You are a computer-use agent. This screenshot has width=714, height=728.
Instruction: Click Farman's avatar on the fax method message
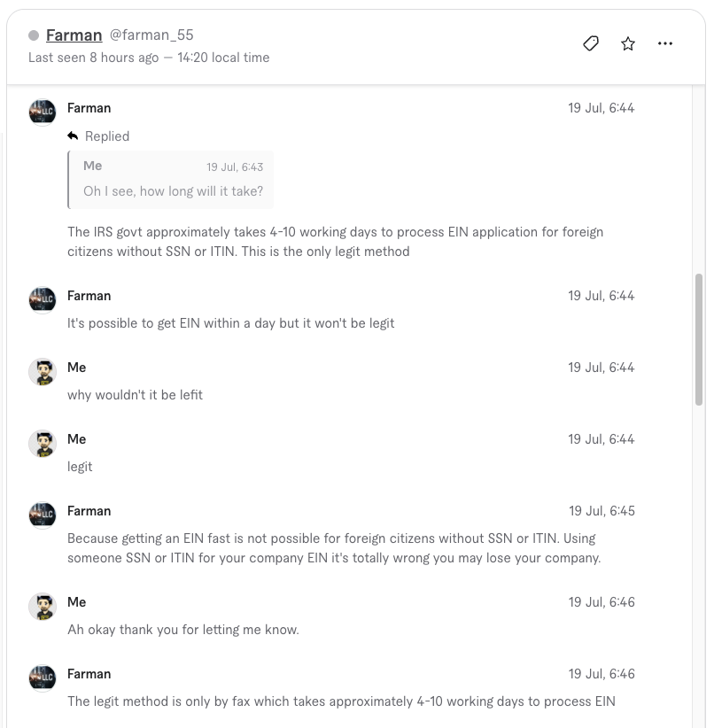43,678
